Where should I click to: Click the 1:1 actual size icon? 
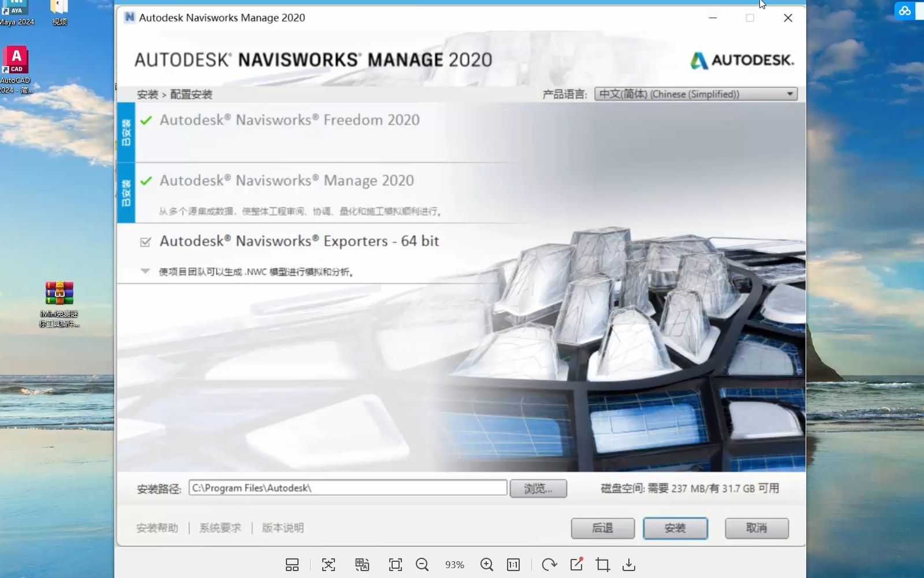click(x=513, y=565)
